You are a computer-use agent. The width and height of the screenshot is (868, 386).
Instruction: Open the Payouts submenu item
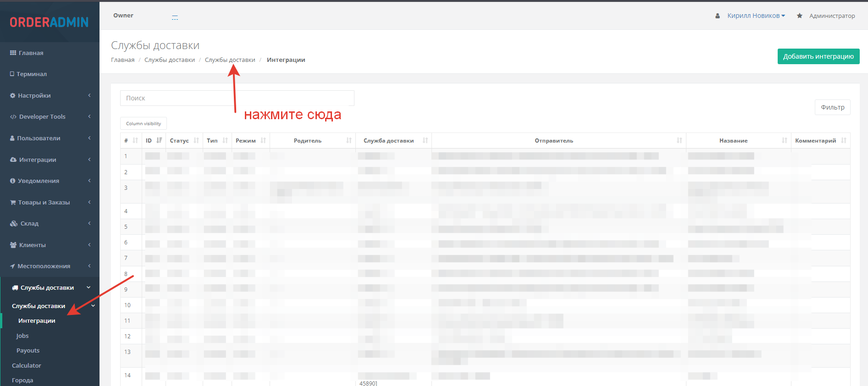[28, 350]
